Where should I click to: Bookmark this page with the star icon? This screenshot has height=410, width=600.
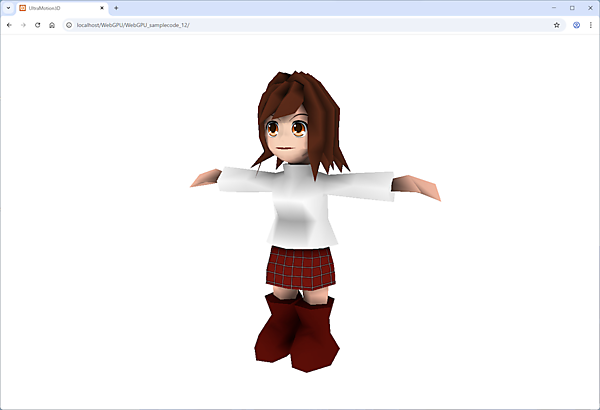(557, 24)
